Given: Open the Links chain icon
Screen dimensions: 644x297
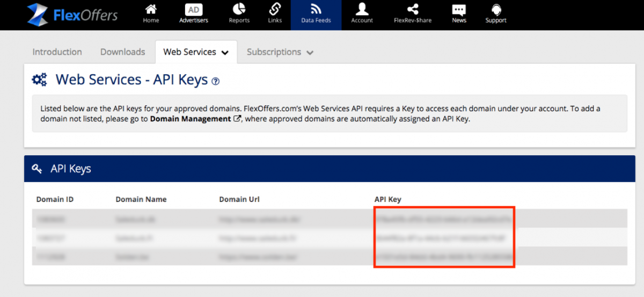Looking at the screenshot, I should [275, 10].
